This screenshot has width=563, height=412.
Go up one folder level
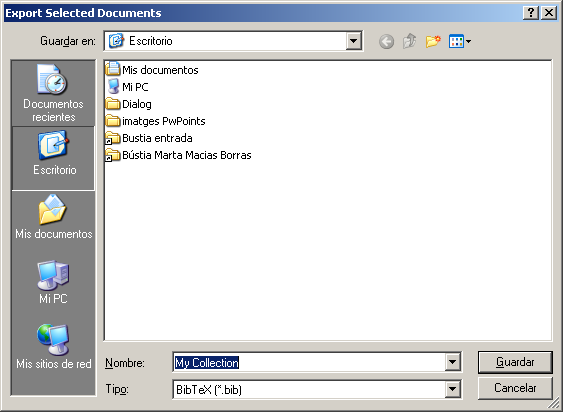[409, 42]
